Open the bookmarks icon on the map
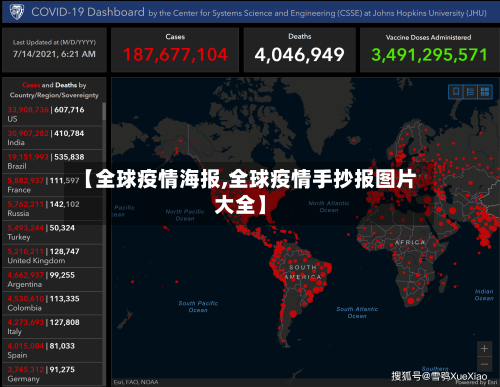 [456, 92]
